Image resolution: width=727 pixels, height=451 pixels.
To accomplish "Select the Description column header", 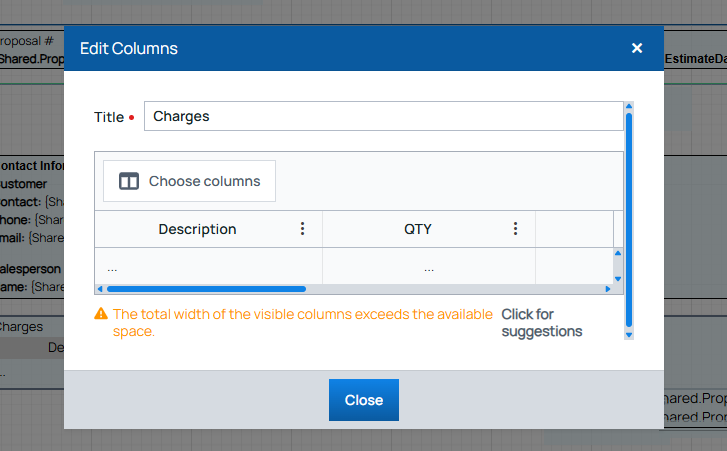I will (x=197, y=229).
